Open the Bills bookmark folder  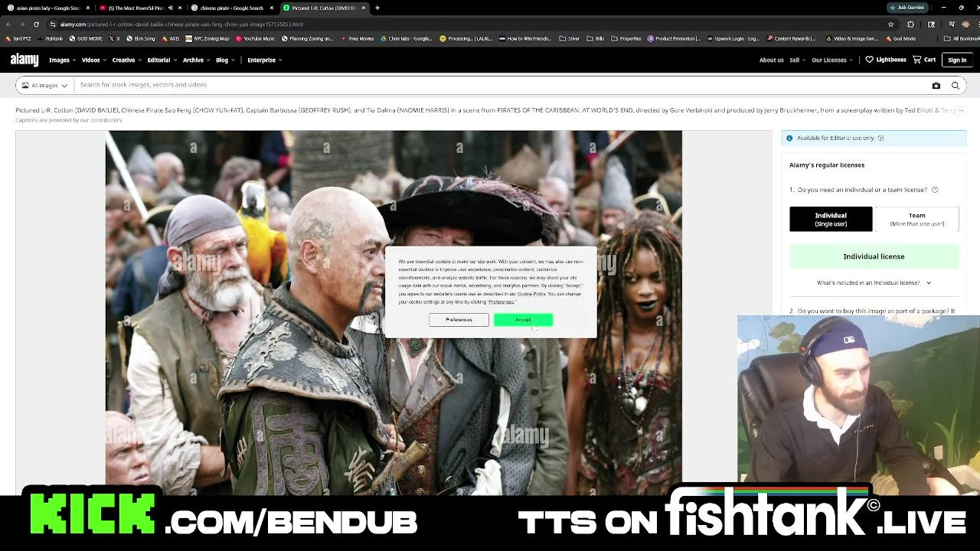pos(595,38)
